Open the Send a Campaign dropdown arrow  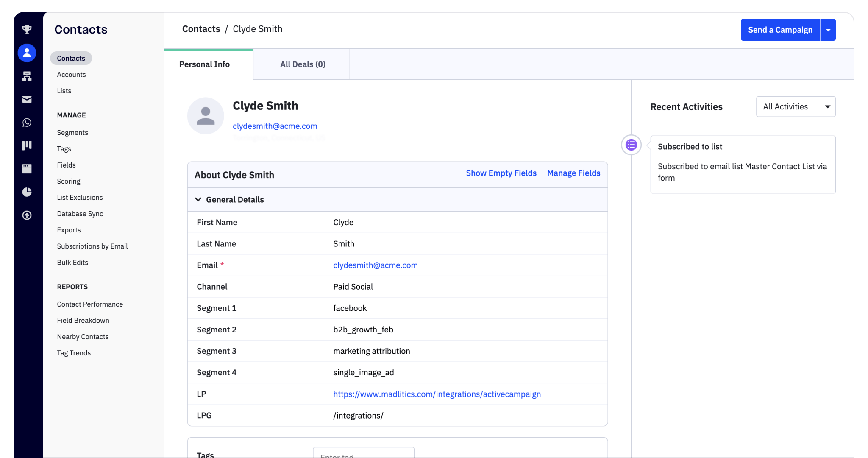click(x=828, y=30)
